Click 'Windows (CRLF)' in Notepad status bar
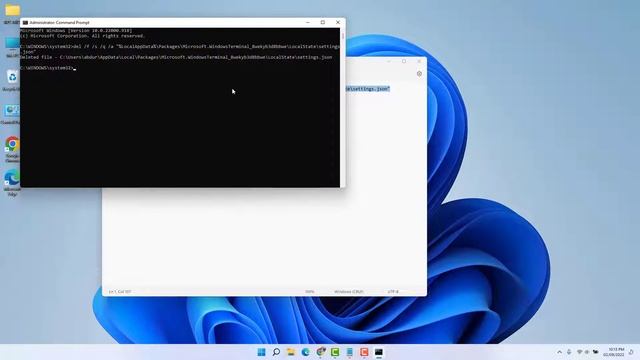The height and width of the screenshot is (360, 640). pos(349,292)
